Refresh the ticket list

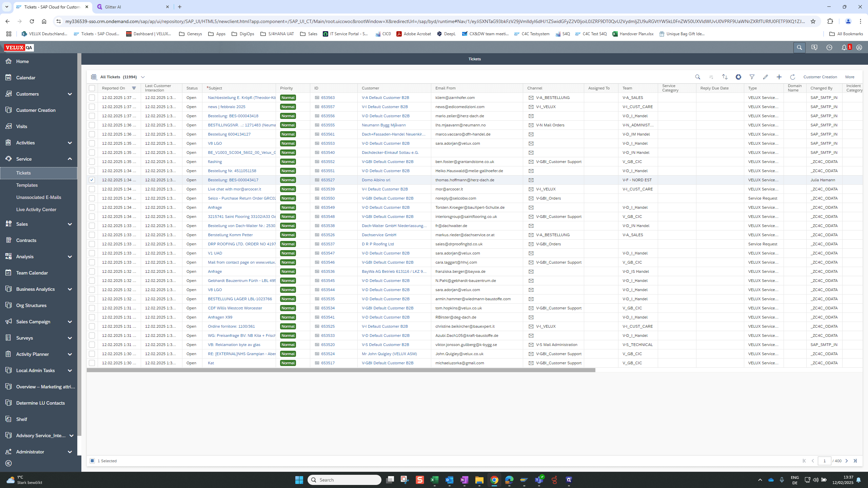[x=792, y=77]
